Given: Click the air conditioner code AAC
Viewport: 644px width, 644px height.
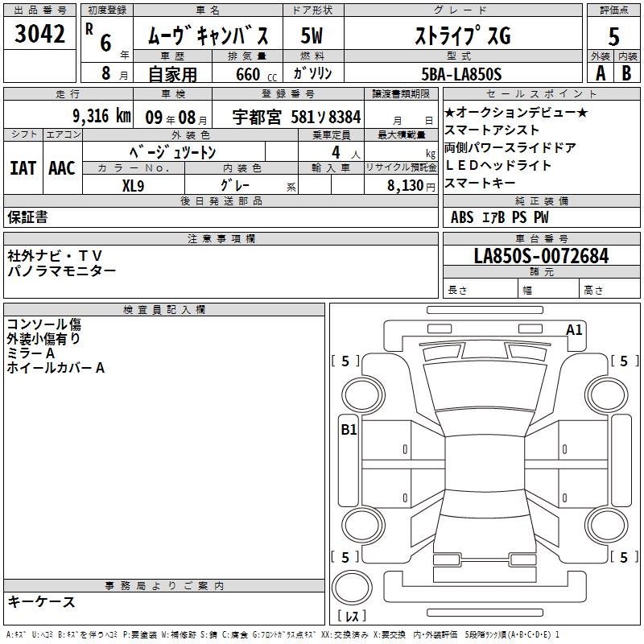Looking at the screenshot, I should pyautogui.click(x=62, y=168).
